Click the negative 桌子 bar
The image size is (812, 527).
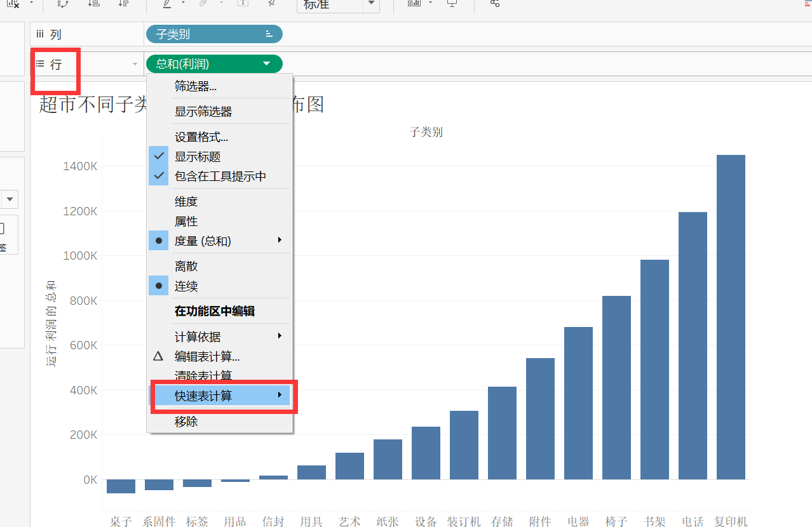121,486
